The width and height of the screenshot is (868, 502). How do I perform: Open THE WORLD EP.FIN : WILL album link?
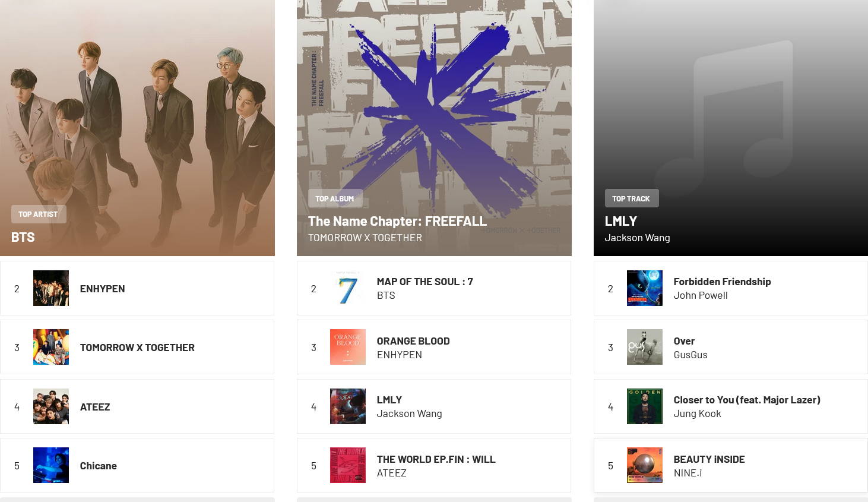click(x=436, y=459)
